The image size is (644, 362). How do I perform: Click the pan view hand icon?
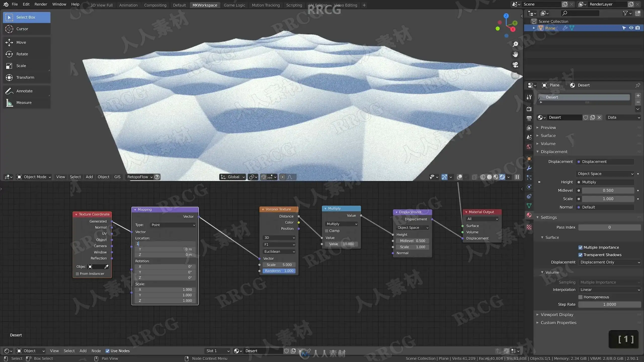point(515,54)
